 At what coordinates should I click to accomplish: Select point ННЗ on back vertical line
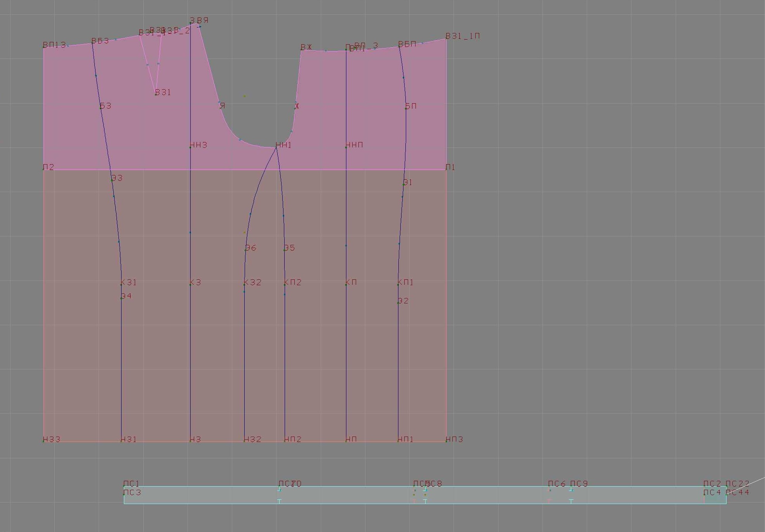tap(190, 147)
